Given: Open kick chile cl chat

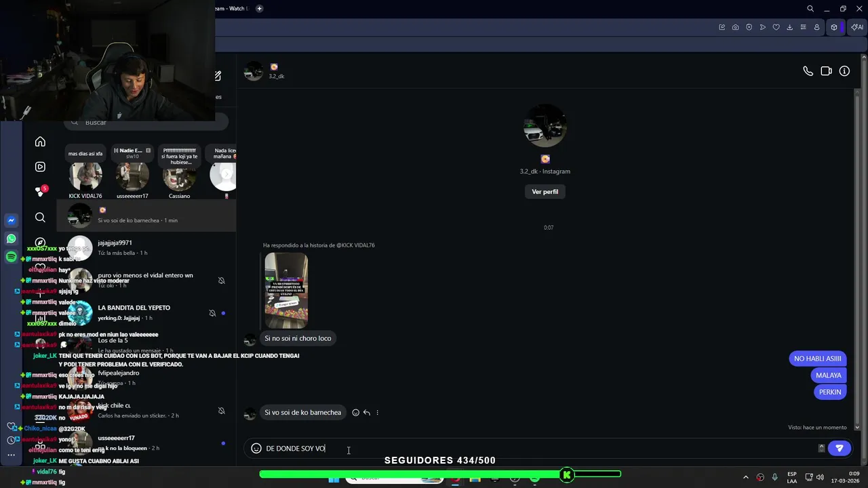Looking at the screenshot, I should pos(146,410).
